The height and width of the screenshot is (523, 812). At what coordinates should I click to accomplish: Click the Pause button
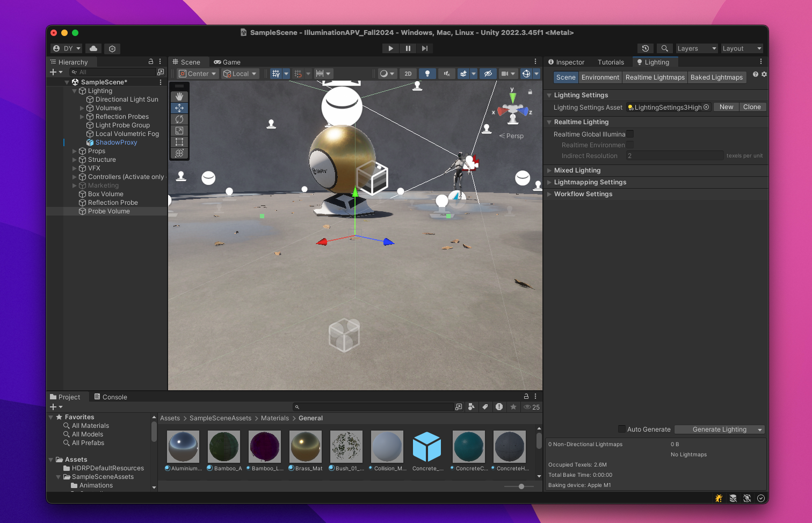pyautogui.click(x=408, y=48)
